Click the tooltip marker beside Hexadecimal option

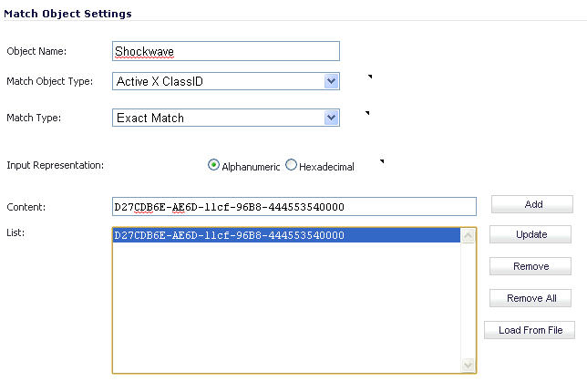382,161
